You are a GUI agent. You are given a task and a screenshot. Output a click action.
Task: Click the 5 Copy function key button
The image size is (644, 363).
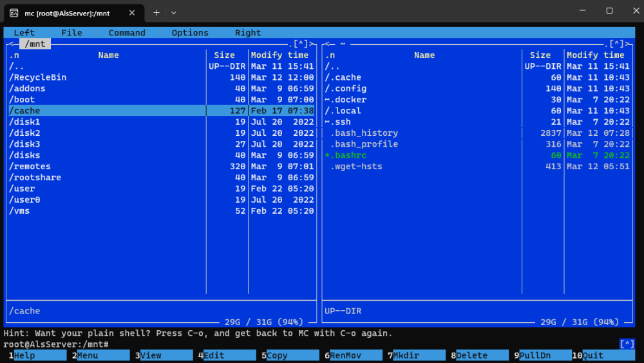(290, 355)
